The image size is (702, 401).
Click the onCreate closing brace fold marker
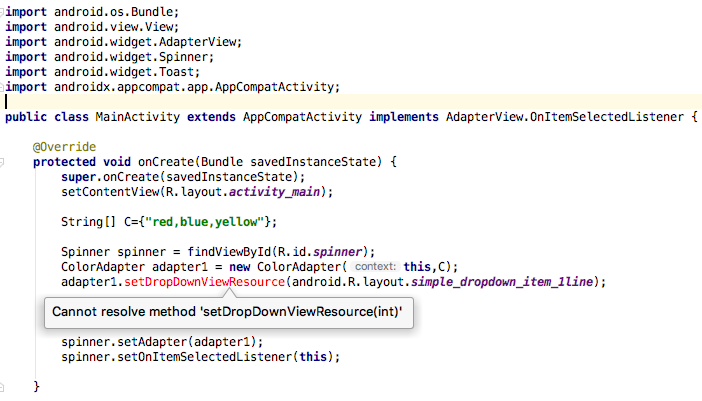[x=2, y=387]
